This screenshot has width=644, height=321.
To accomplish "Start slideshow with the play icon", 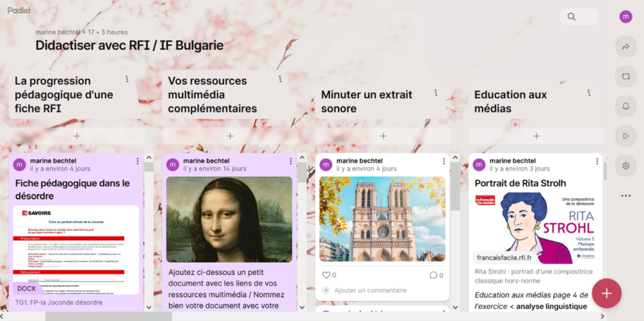I will [x=626, y=136].
